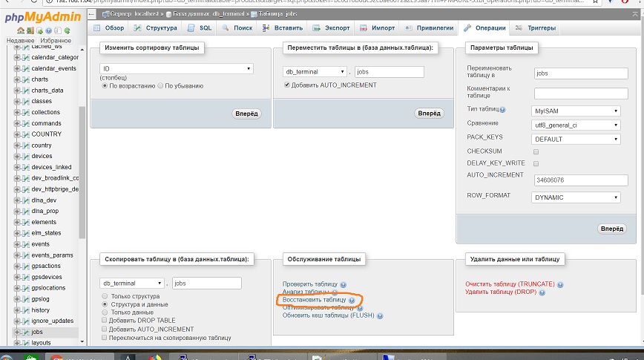Open the MyISAM storage engine dropdown
644x360 pixels.
click(576, 111)
